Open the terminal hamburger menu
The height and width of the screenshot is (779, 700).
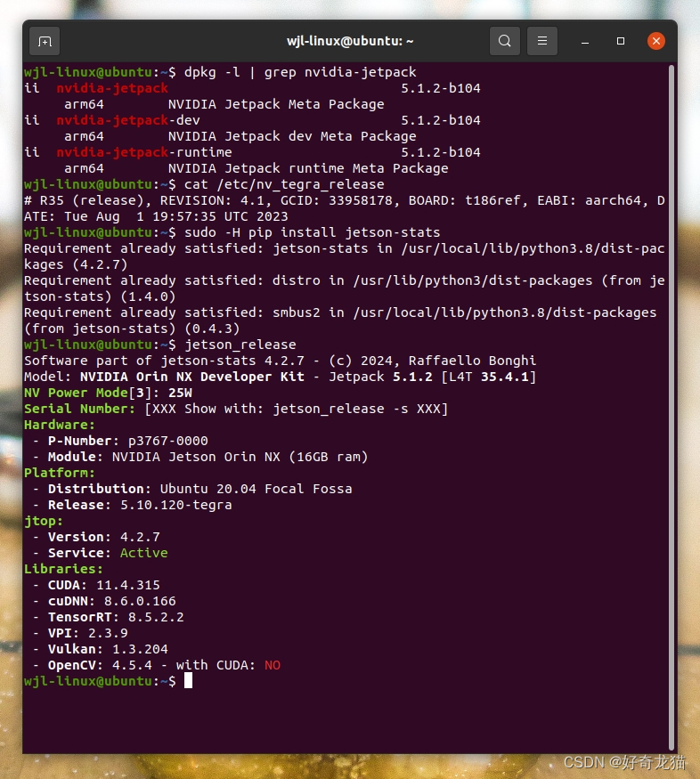(x=542, y=41)
